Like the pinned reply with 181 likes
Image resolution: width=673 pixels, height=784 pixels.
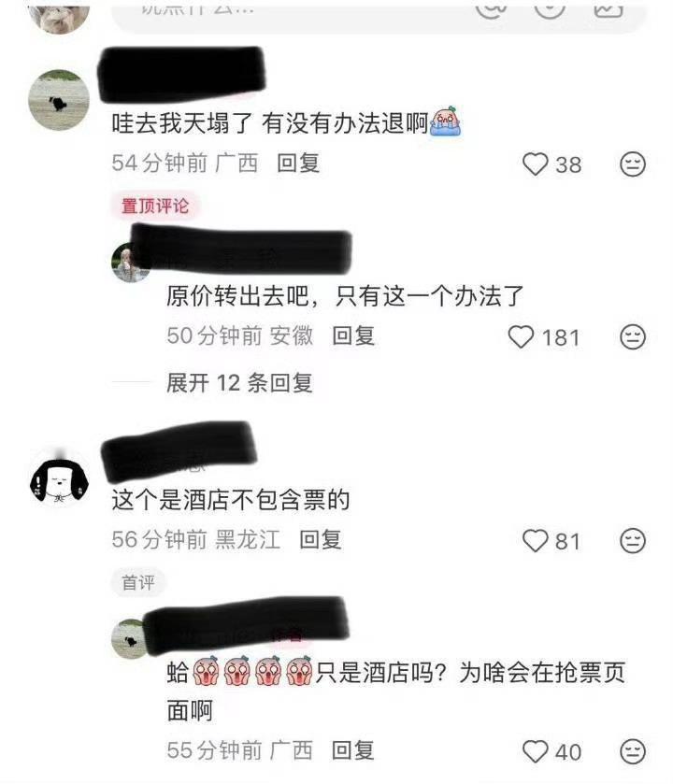point(521,336)
